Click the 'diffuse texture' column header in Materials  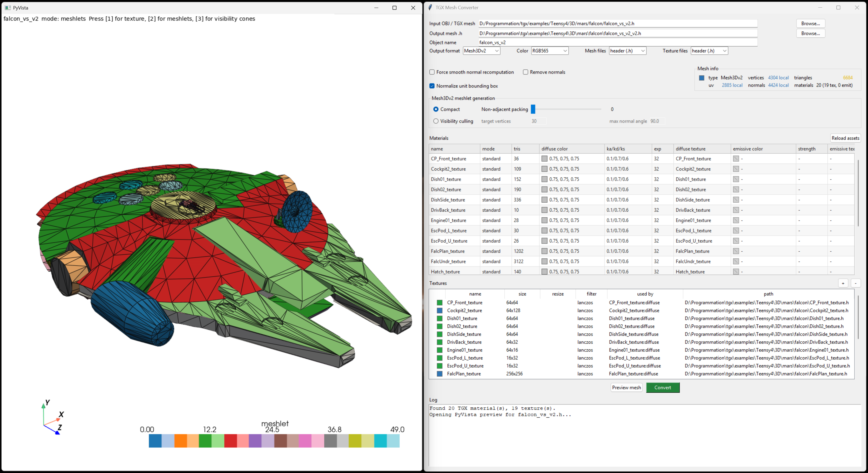702,149
